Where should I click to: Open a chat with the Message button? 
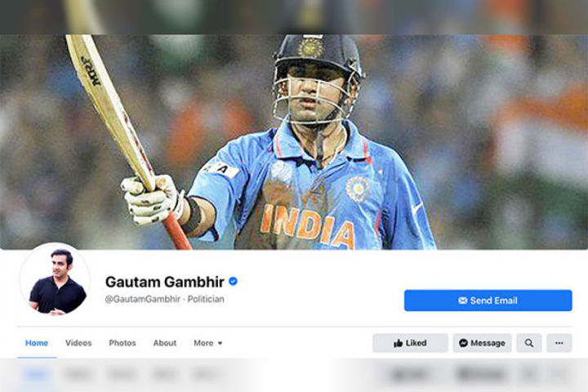(x=483, y=343)
